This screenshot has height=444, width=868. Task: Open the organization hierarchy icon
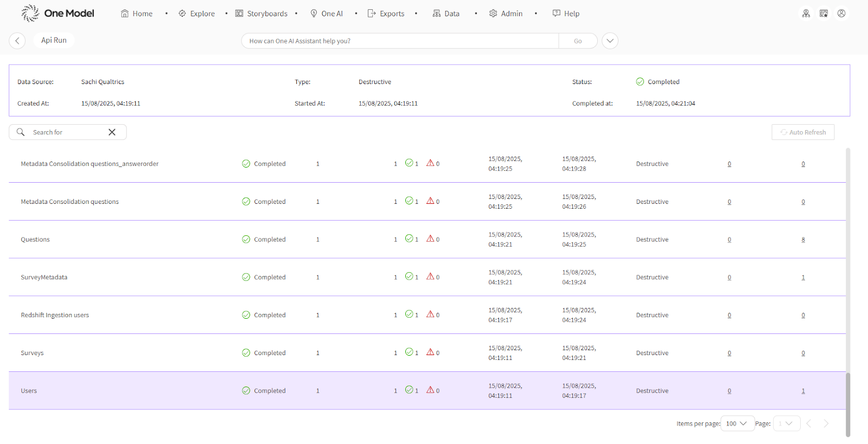[806, 14]
